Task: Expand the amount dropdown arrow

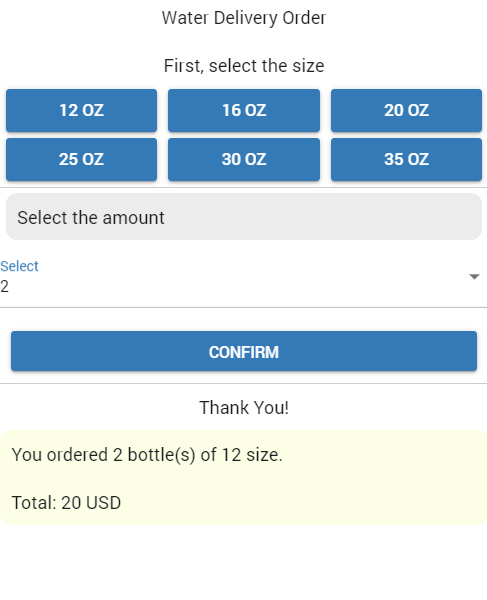Action: point(474,277)
